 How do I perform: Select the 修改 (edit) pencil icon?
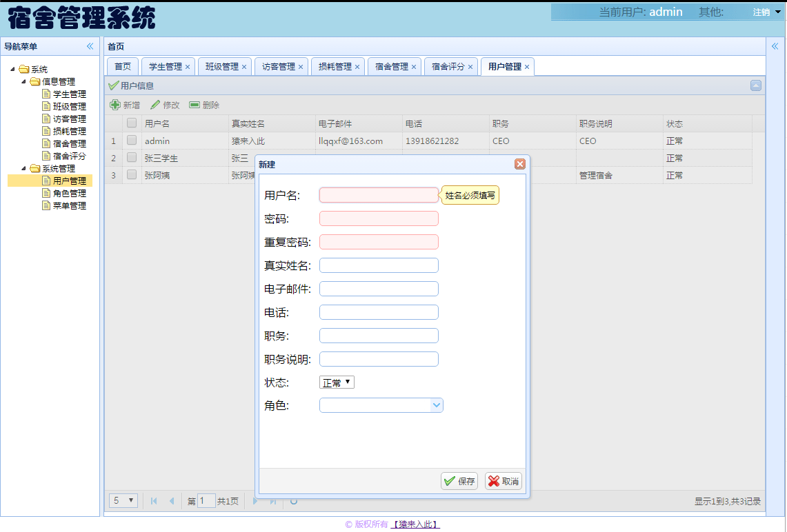tap(155, 104)
